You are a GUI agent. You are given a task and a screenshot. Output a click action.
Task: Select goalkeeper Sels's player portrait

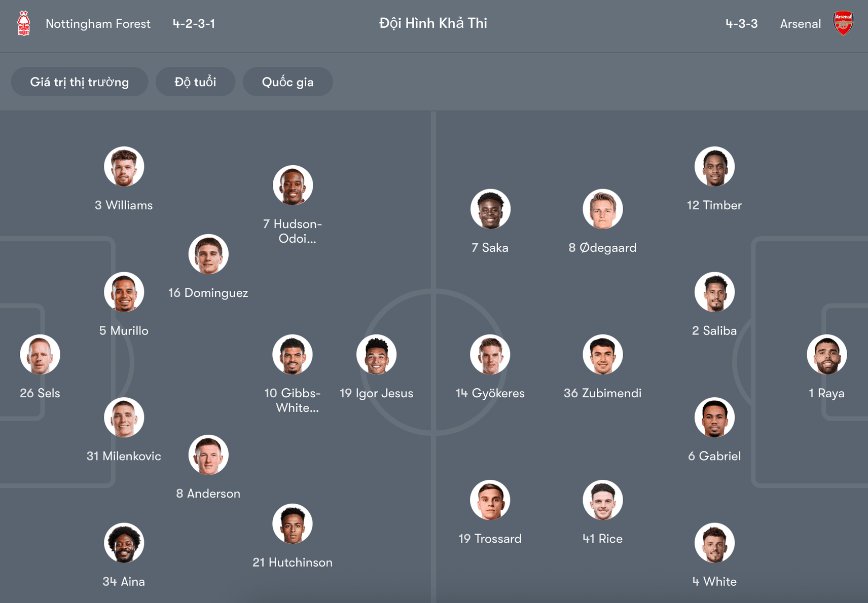(x=40, y=354)
